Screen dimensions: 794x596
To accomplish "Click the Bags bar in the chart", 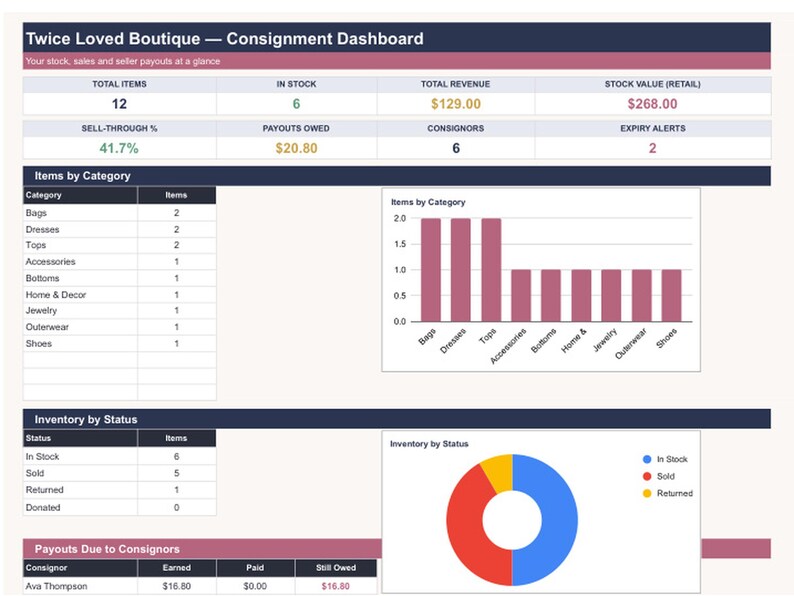I will click(430, 270).
